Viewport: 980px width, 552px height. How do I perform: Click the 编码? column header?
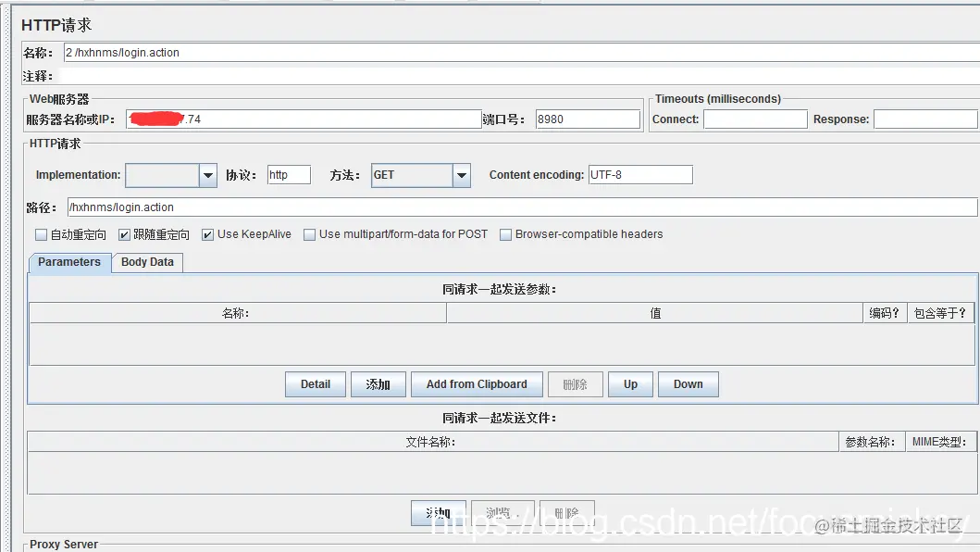pos(885,313)
